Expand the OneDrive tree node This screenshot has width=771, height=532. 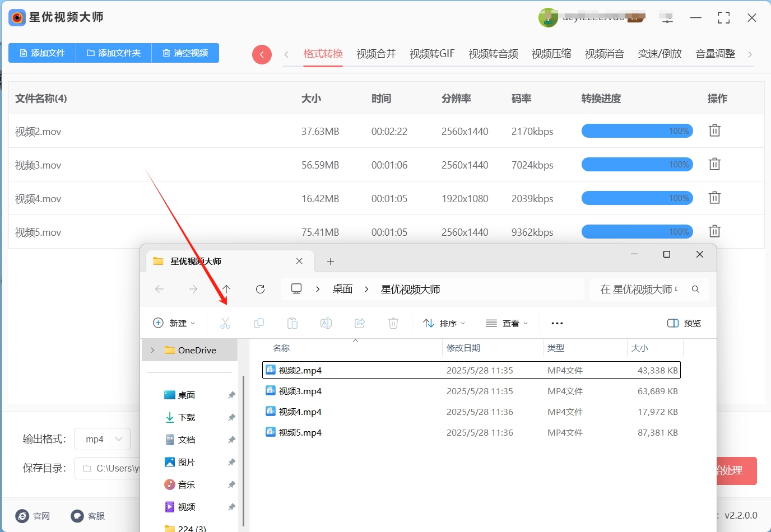pyautogui.click(x=152, y=350)
